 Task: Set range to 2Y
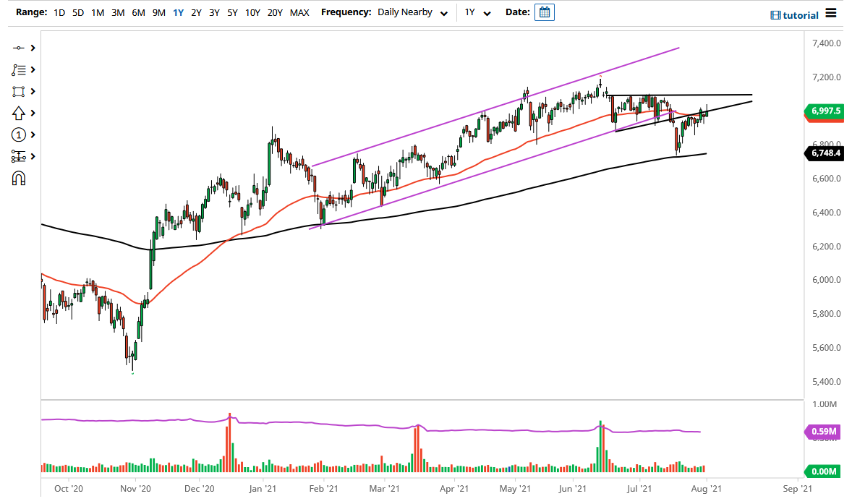(196, 12)
